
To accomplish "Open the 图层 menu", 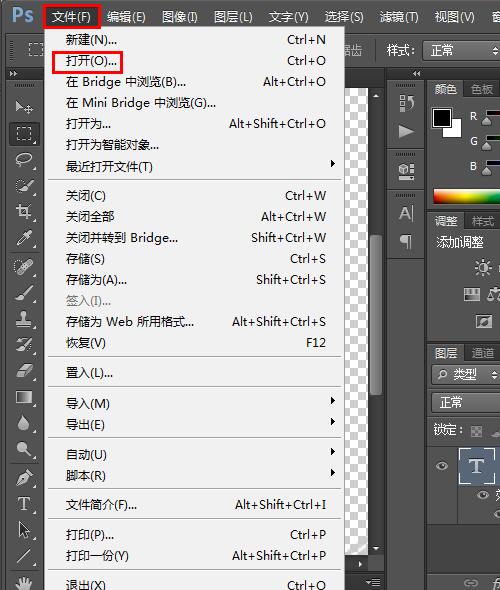I will [233, 17].
